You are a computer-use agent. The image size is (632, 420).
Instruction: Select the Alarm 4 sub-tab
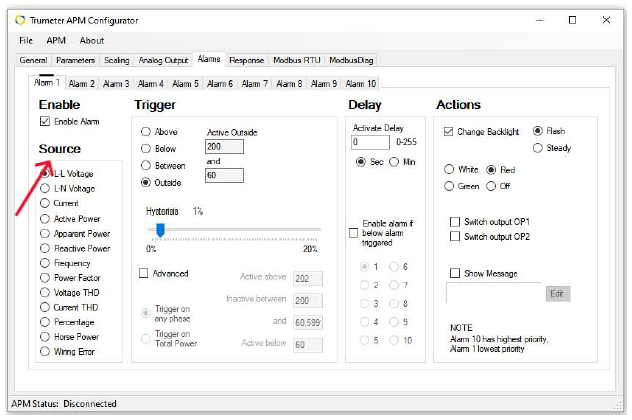151,83
